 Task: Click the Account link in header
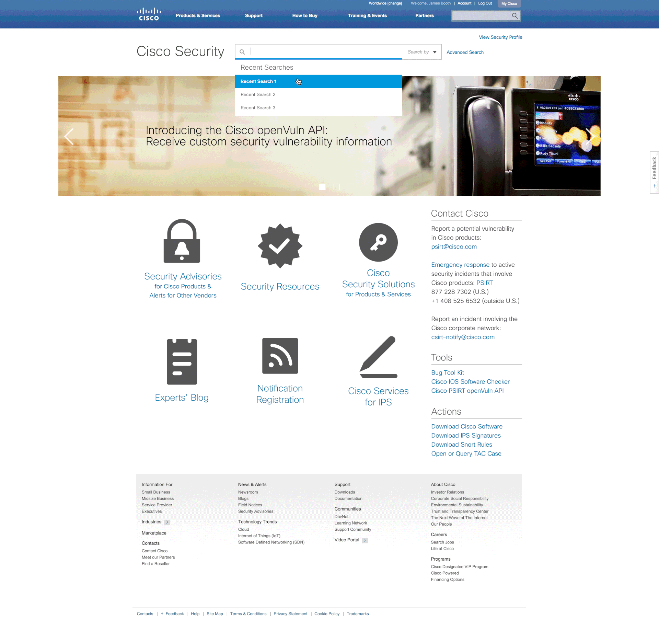click(464, 3)
